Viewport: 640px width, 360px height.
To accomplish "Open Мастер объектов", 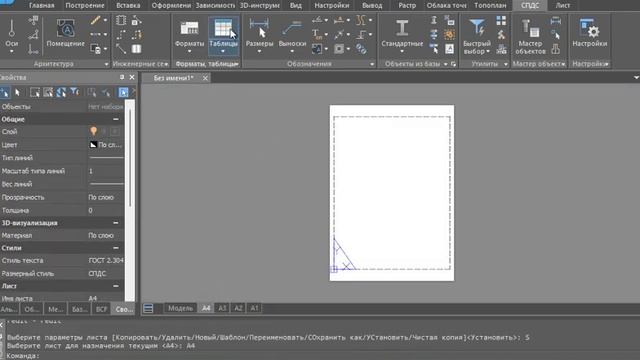I will pos(530,37).
